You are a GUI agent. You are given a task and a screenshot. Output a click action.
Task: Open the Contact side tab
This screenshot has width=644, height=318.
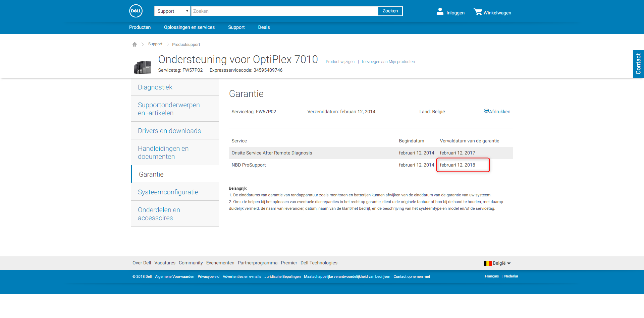click(638, 64)
